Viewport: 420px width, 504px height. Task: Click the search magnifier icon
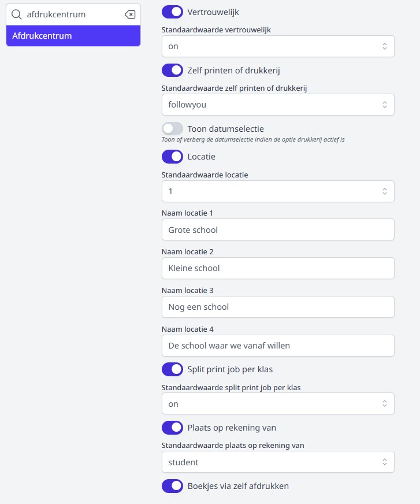[17, 14]
